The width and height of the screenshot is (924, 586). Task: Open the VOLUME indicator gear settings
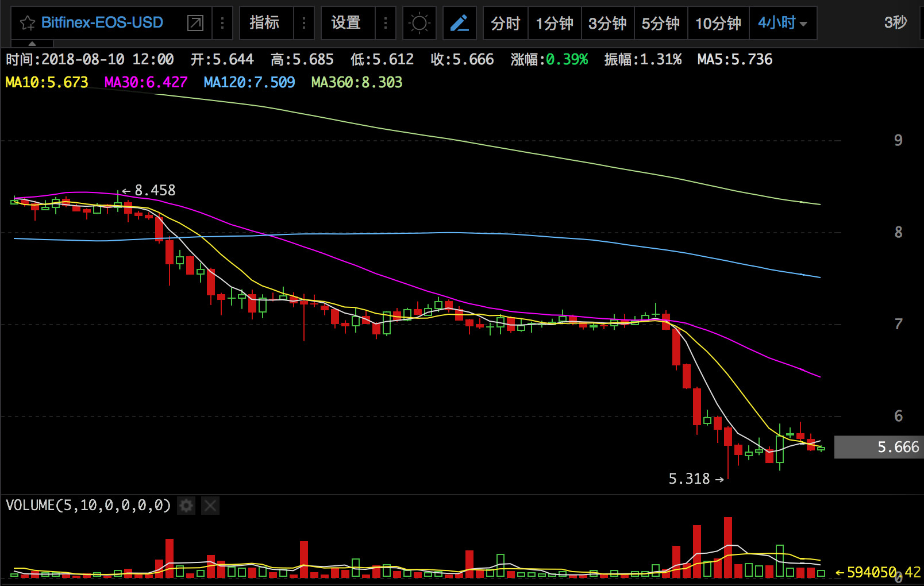click(186, 506)
